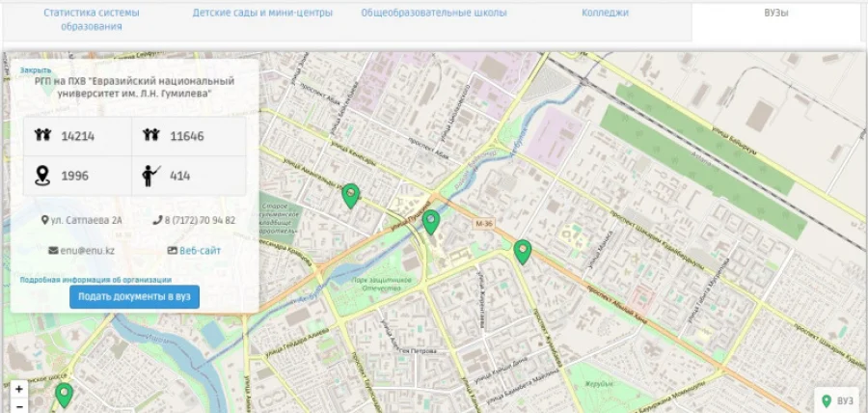Click the people icon next to 11646
The width and height of the screenshot is (868, 413).
tap(150, 136)
